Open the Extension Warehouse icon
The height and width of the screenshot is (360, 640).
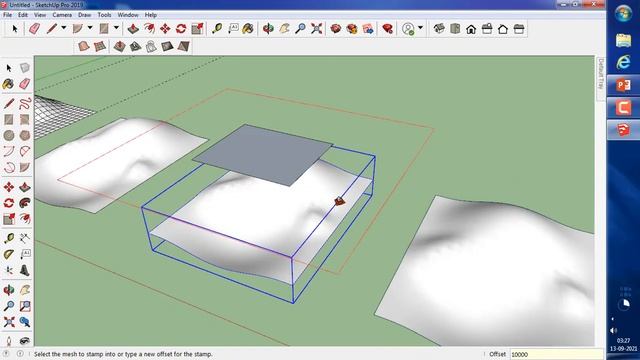click(351, 29)
